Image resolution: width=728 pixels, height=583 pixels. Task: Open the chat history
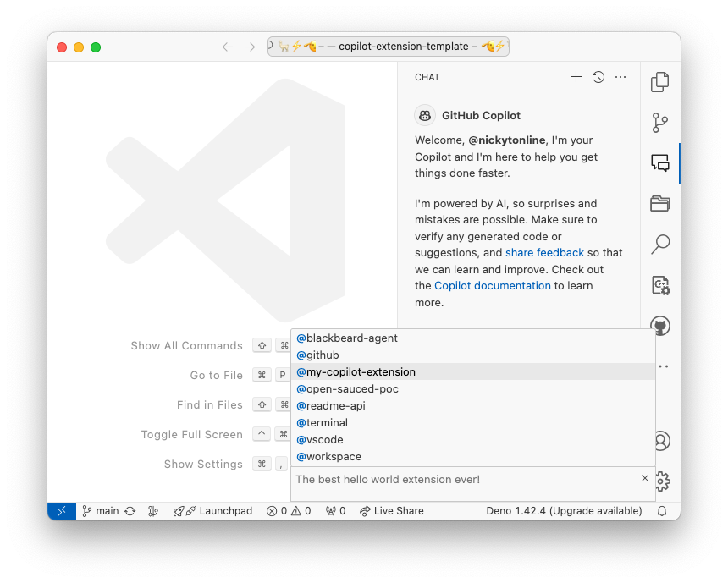pos(598,76)
